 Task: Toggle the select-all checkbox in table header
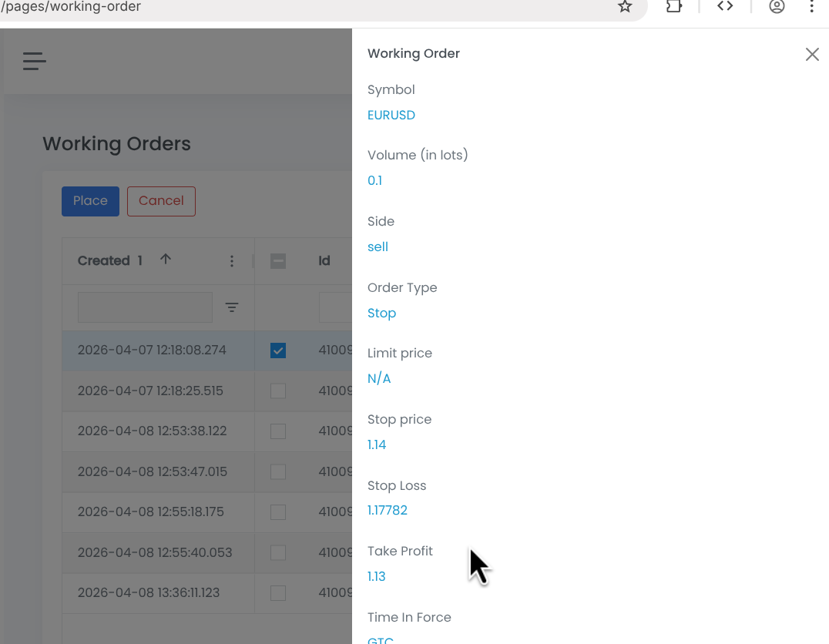click(278, 261)
